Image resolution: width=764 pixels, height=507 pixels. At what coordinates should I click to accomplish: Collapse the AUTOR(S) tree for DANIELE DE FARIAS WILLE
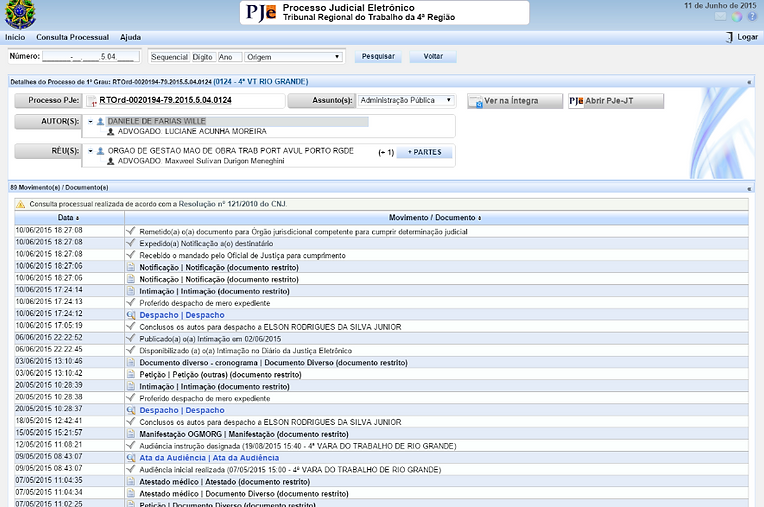point(91,121)
